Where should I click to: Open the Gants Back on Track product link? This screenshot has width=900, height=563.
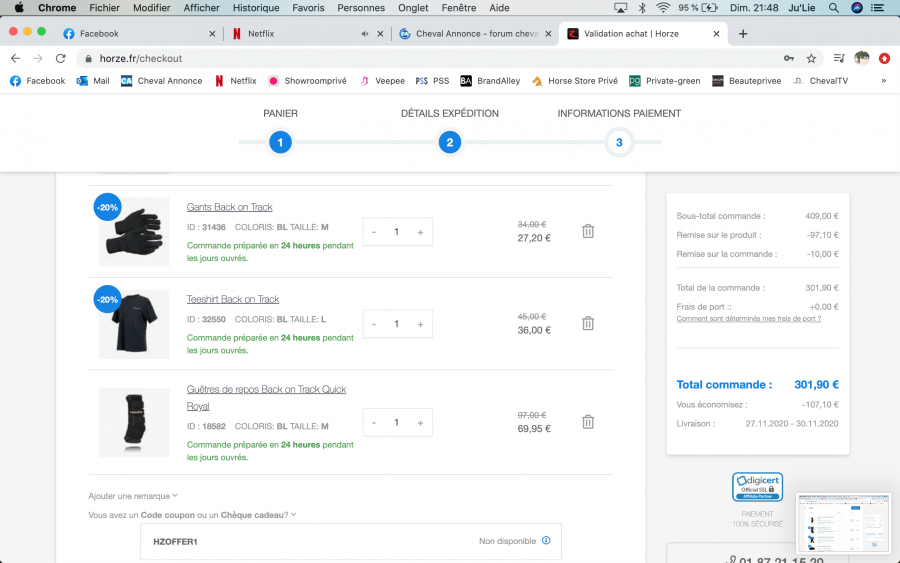click(x=229, y=207)
